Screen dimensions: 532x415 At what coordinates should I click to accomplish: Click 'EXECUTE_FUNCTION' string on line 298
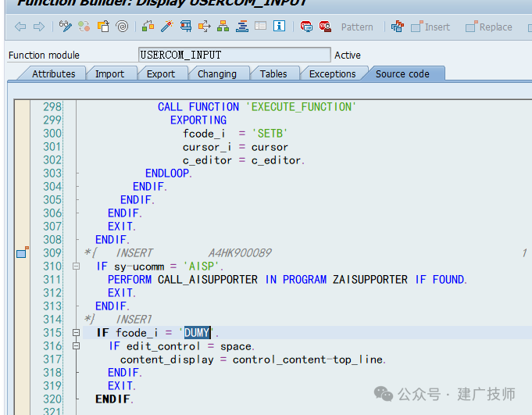(x=301, y=107)
